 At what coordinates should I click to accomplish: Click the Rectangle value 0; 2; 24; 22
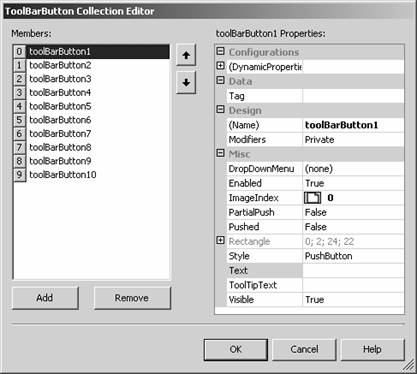coord(353,241)
